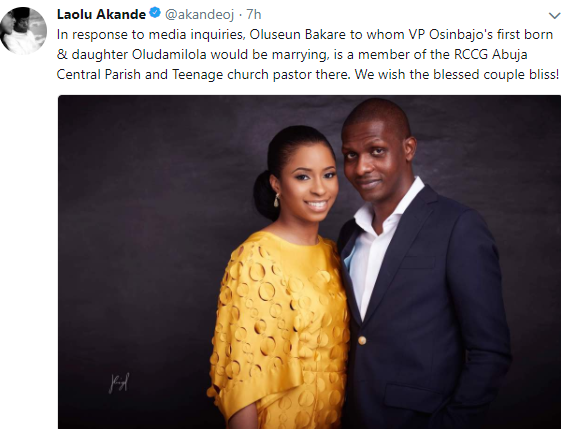This screenshot has height=429, width=561.
Task: Visit the @akandeoj handle link
Action: coord(199,15)
